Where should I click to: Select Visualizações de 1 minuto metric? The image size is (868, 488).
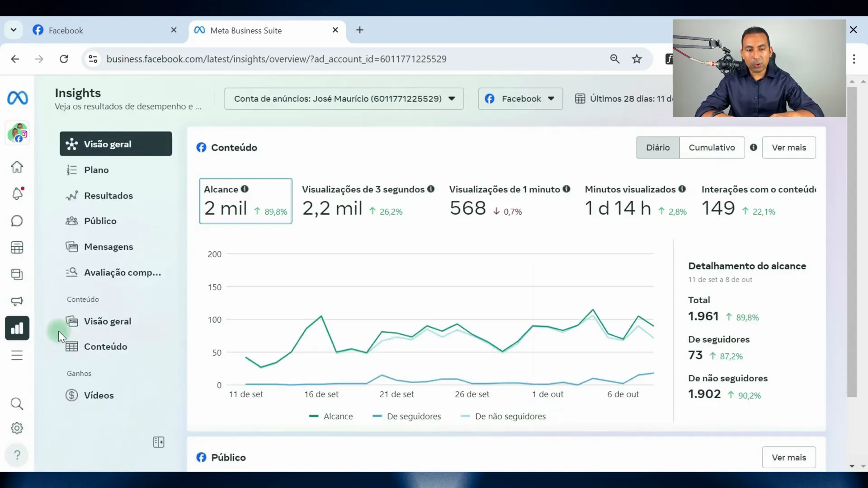click(x=509, y=201)
